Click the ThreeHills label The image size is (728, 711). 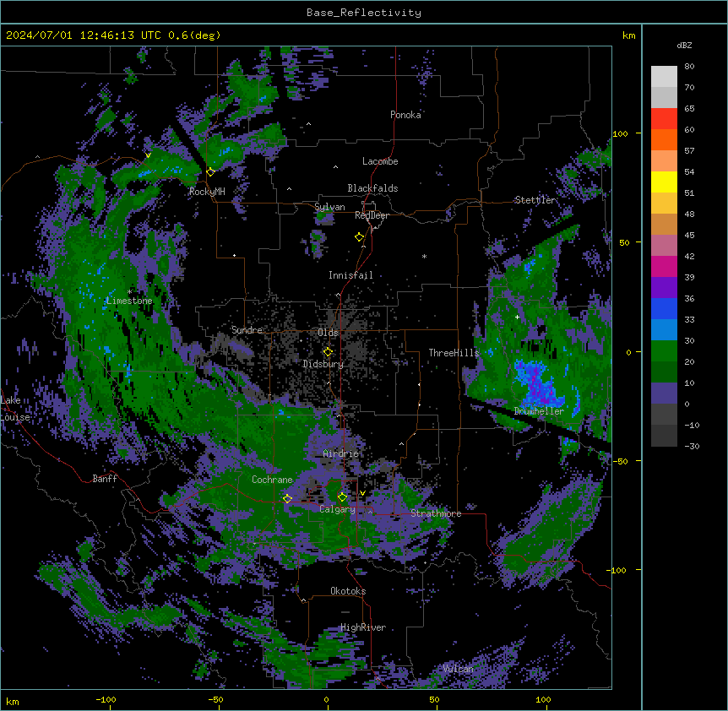454,353
